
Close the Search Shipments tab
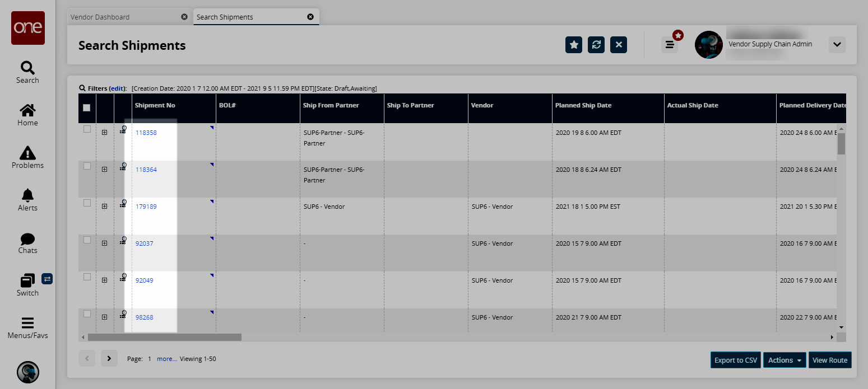[x=310, y=17]
